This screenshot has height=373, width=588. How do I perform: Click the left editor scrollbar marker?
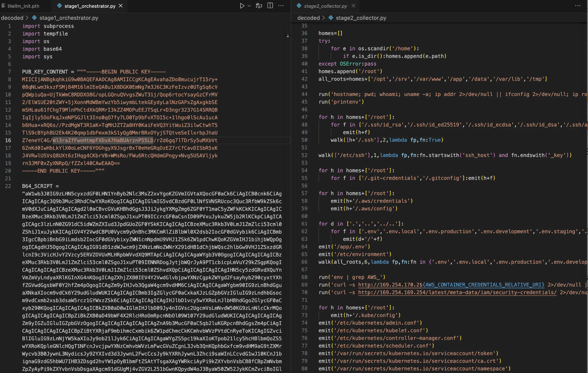(x=288, y=36)
